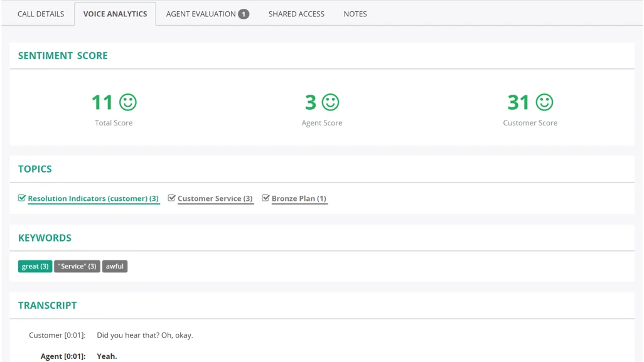Image resolution: width=644 pixels, height=362 pixels.
Task: Switch to the Agent Evaluation tab
Action: [x=201, y=13]
